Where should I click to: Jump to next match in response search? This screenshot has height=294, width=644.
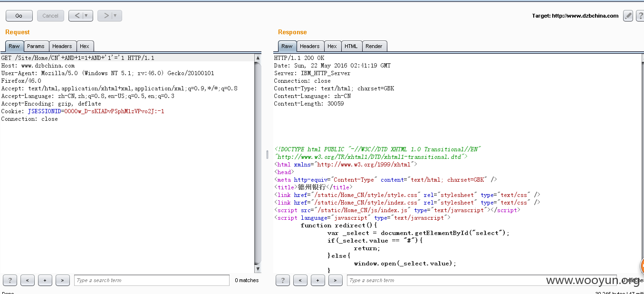[x=336, y=280]
